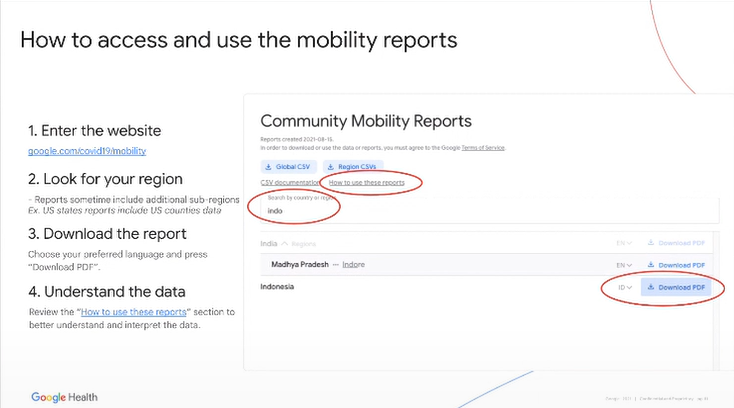This screenshot has height=408, width=734.
Task: Download PDF for Madhya Pradesh
Action: coord(676,265)
